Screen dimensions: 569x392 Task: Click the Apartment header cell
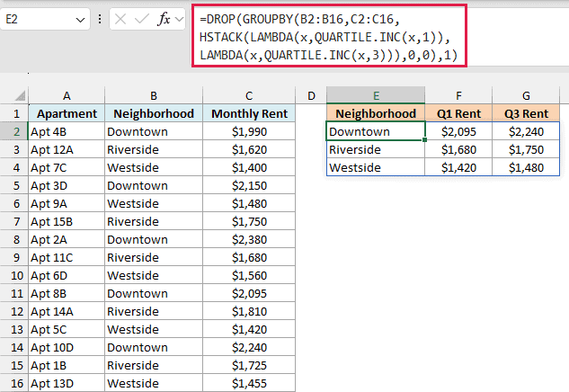point(67,113)
